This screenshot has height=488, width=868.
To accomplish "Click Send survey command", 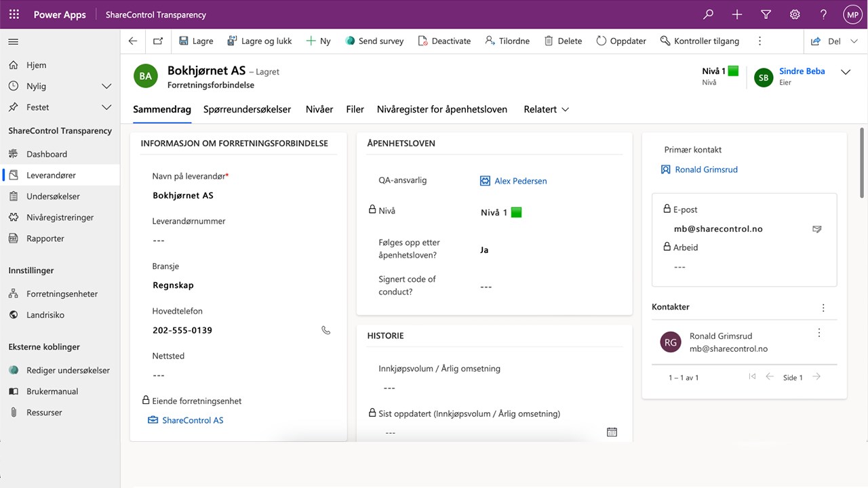I will click(374, 41).
